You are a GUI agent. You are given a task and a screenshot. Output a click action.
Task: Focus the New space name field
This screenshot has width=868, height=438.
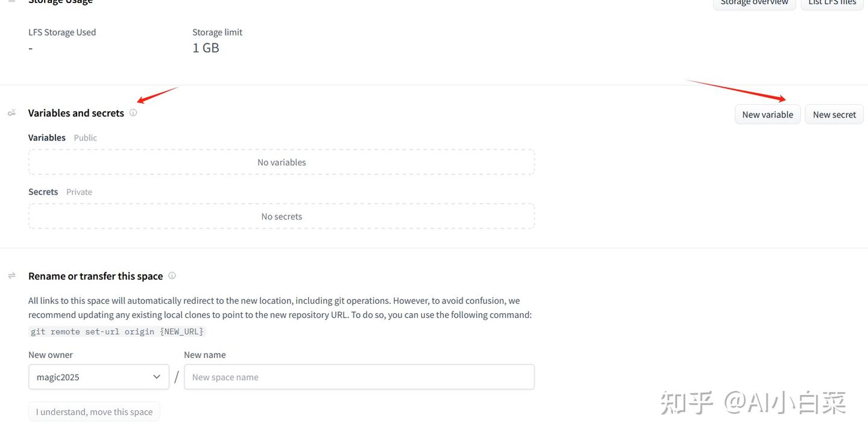359,377
